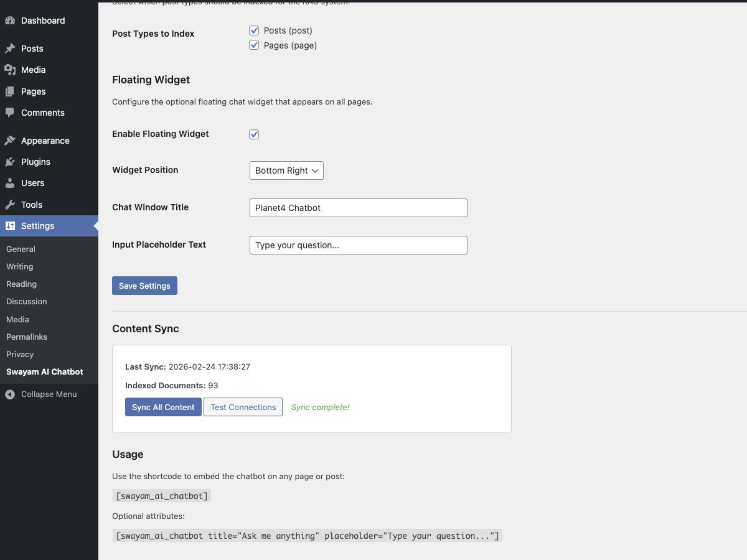Viewport: 747px width, 560px height.
Task: Click the Pages icon in the sidebar
Action: [x=11, y=91]
